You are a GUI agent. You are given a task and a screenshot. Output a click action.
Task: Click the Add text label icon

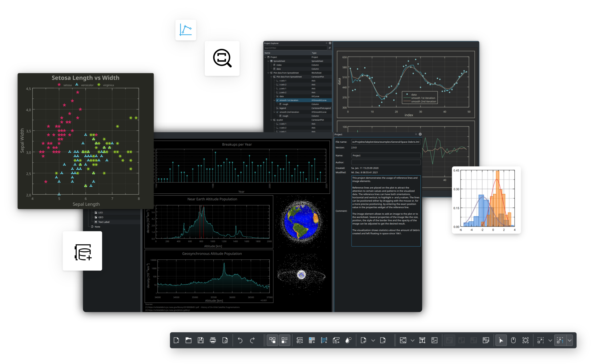pos(422,340)
